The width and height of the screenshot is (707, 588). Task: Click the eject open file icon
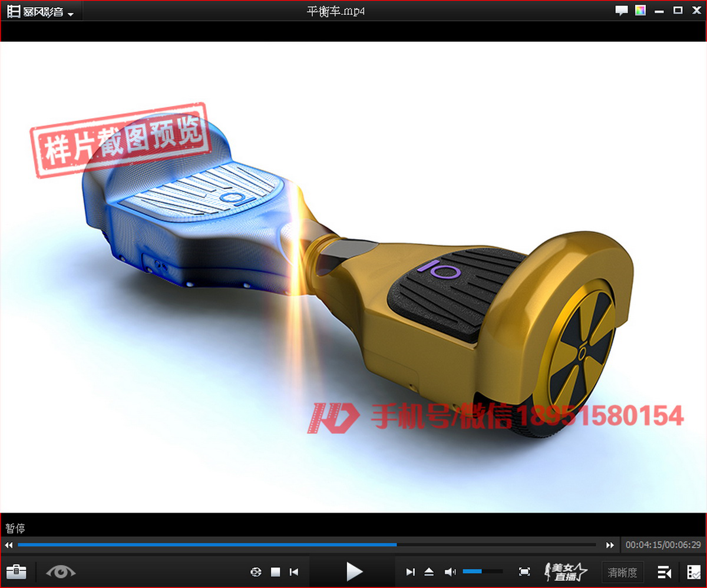[429, 572]
